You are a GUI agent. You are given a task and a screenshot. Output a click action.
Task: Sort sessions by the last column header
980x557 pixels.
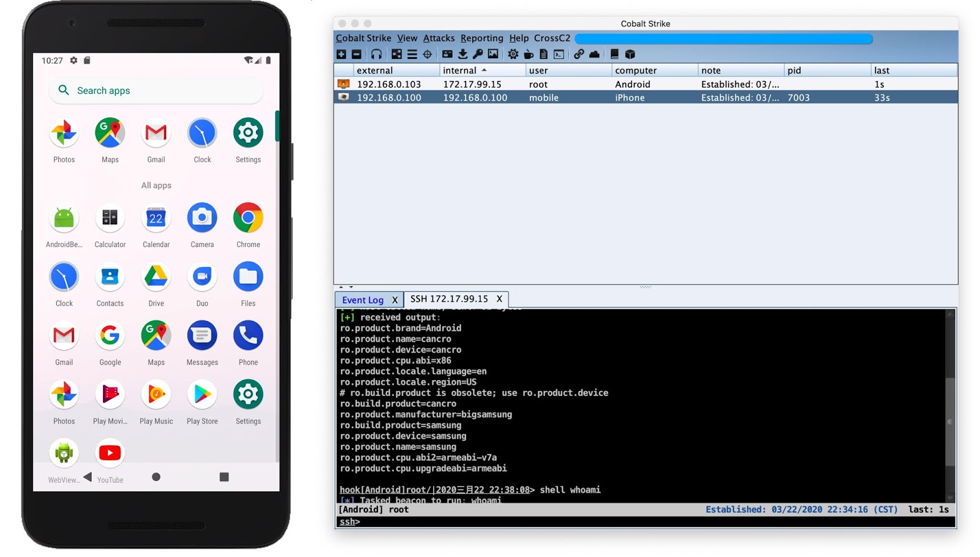[913, 70]
